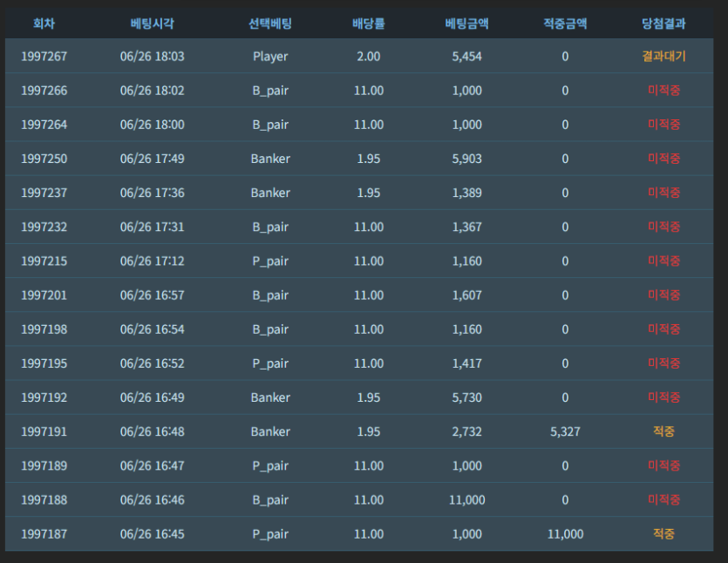Click bet time 06/26 16:47
This screenshot has width=728, height=563.
(153, 465)
